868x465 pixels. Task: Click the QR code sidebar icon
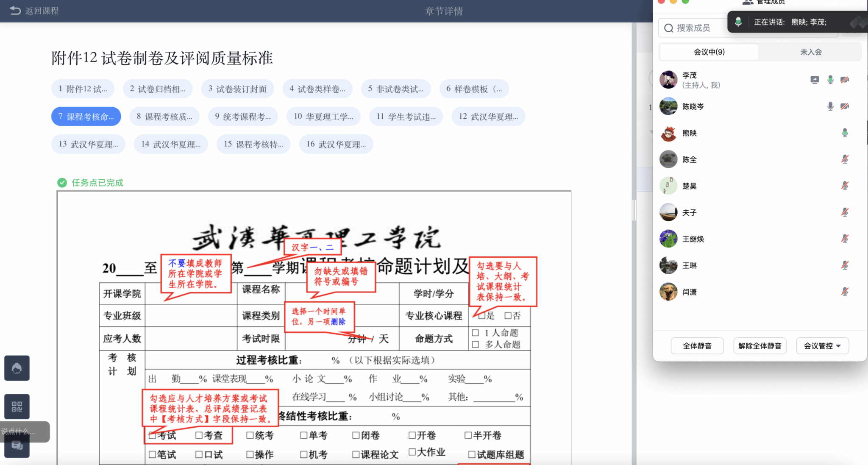(x=17, y=407)
